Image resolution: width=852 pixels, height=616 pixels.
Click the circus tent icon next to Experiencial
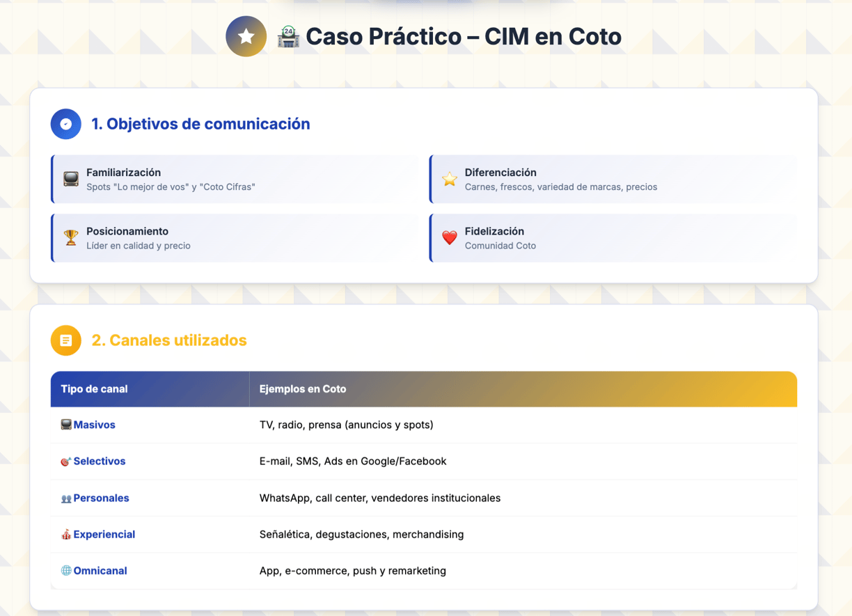point(66,535)
